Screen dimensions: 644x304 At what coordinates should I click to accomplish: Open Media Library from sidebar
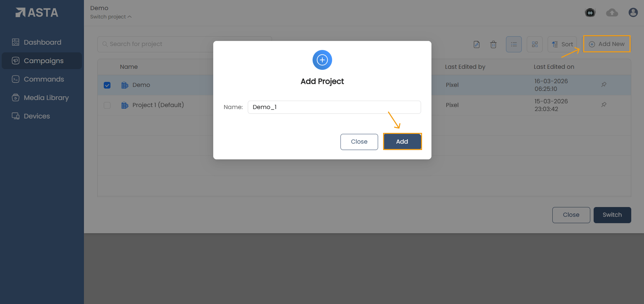point(46,98)
